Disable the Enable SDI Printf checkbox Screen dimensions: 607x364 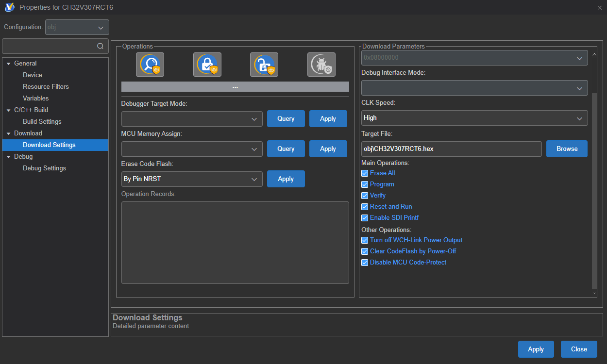(365, 218)
